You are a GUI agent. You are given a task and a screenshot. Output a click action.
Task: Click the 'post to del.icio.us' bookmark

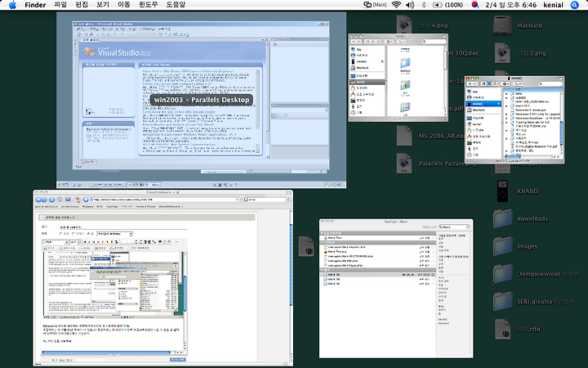click(x=47, y=207)
